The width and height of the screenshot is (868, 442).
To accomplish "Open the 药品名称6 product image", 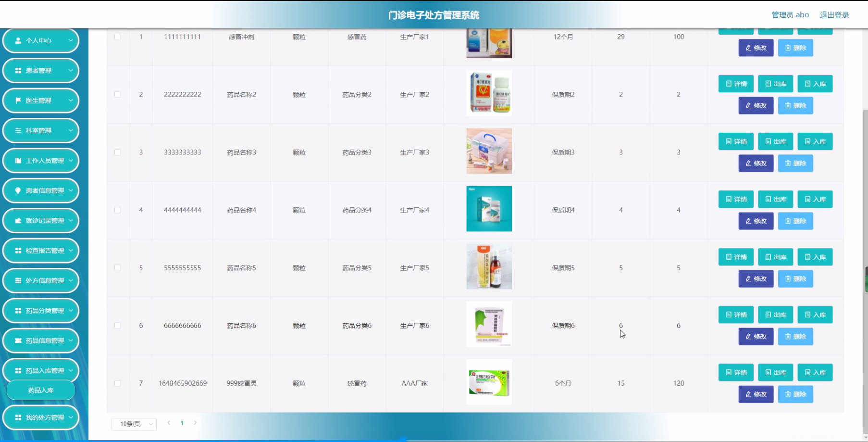I will 489,324.
